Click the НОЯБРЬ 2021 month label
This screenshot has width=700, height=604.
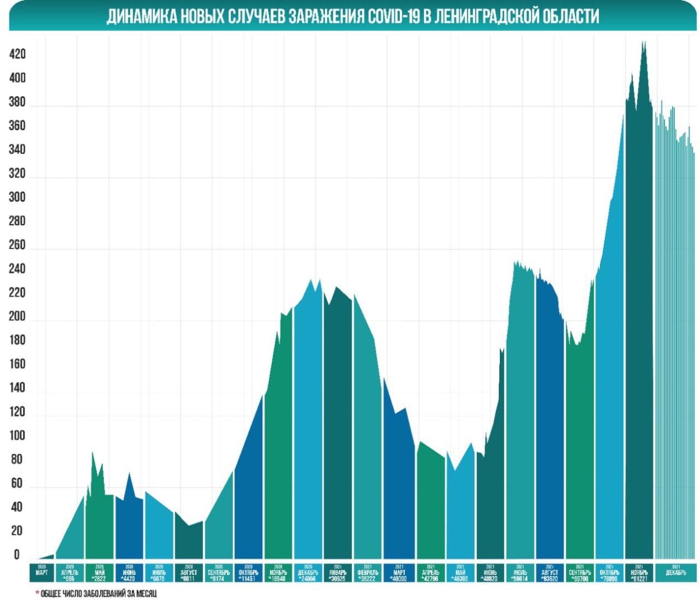639,572
